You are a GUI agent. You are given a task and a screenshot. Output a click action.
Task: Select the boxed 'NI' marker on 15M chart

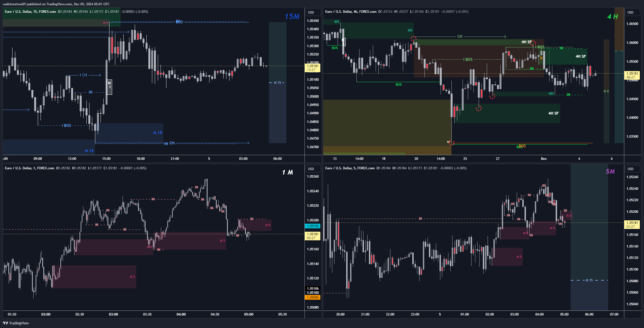[x=109, y=87]
